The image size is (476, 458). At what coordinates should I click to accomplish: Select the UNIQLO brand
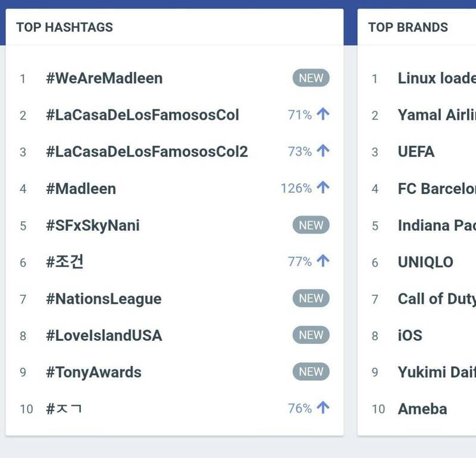point(425,262)
